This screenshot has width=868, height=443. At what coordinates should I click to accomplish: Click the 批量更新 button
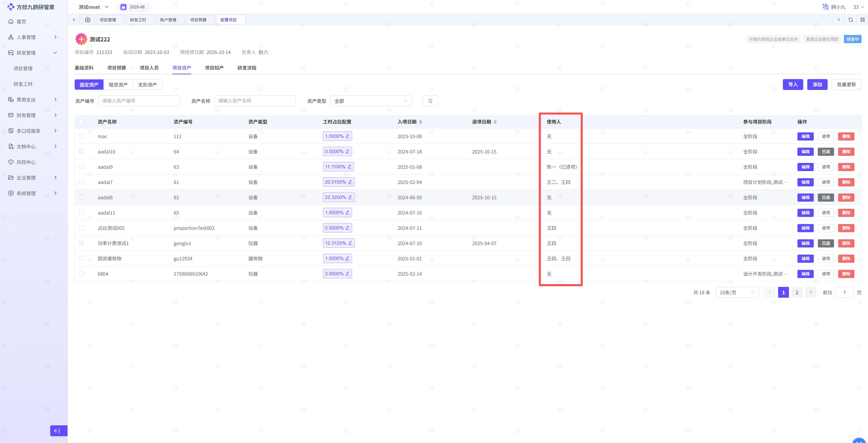point(846,85)
